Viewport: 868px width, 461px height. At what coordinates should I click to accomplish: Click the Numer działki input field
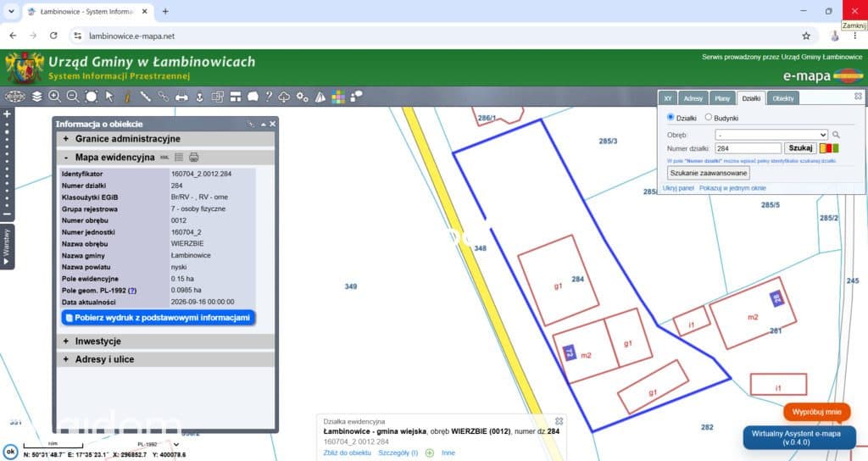pyautogui.click(x=748, y=148)
